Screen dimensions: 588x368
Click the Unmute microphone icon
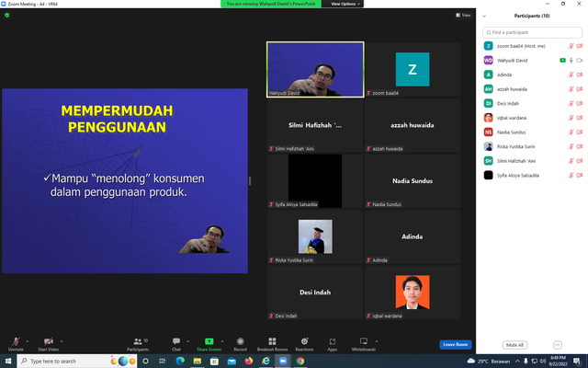click(x=16, y=341)
